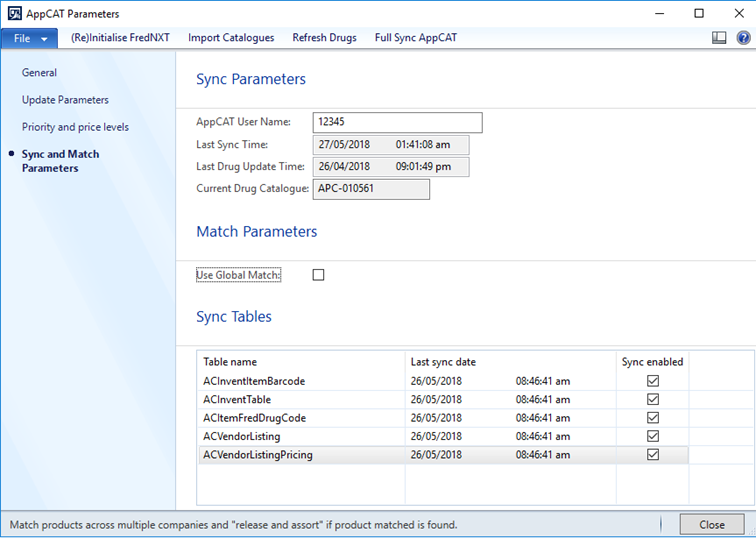This screenshot has height=539, width=756.
Task: Open the File dropdown menu
Action: pyautogui.click(x=29, y=39)
